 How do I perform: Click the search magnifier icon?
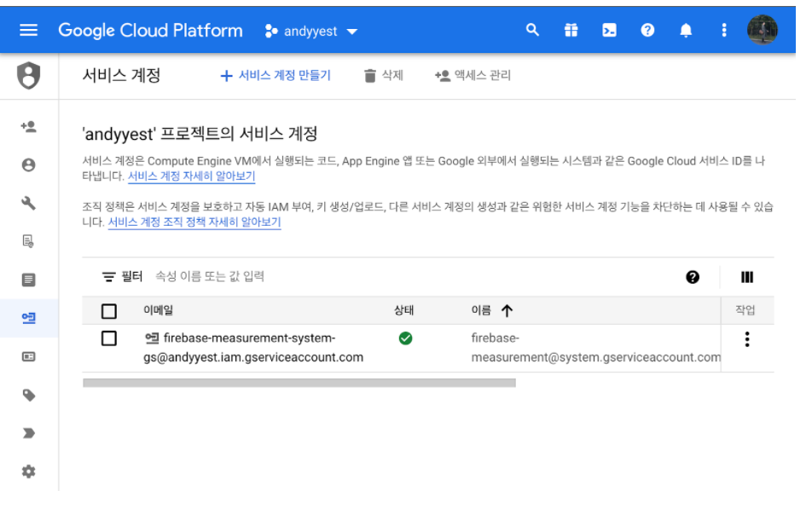click(x=532, y=30)
